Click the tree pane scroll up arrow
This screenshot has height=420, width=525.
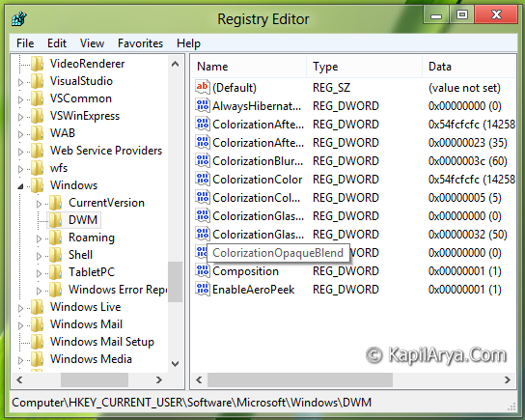tap(175, 64)
